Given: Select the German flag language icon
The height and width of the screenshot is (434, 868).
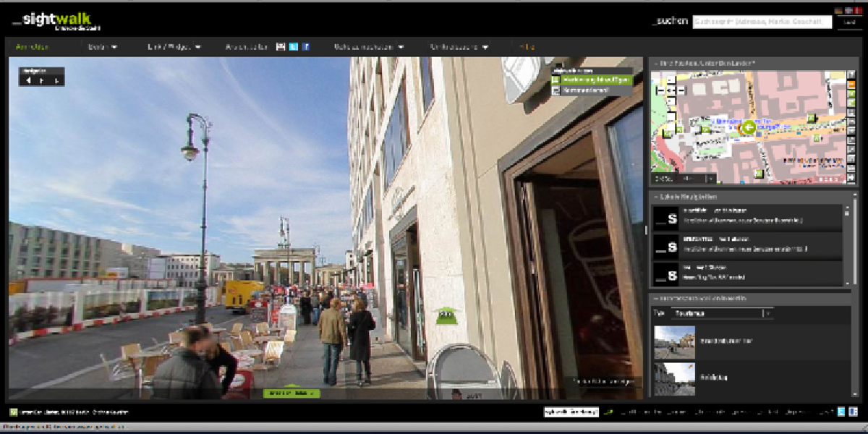Looking at the screenshot, I should 839,11.
